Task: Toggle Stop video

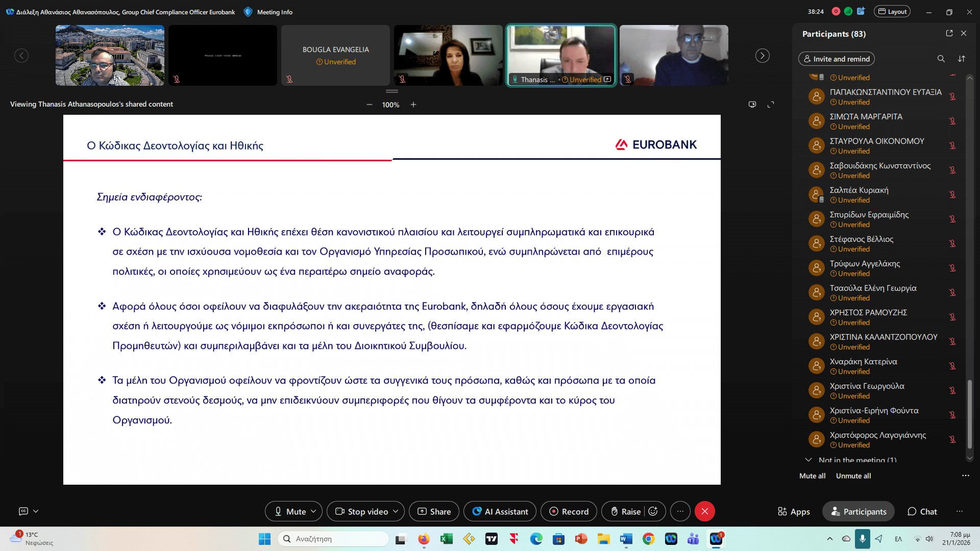Action: point(361,511)
